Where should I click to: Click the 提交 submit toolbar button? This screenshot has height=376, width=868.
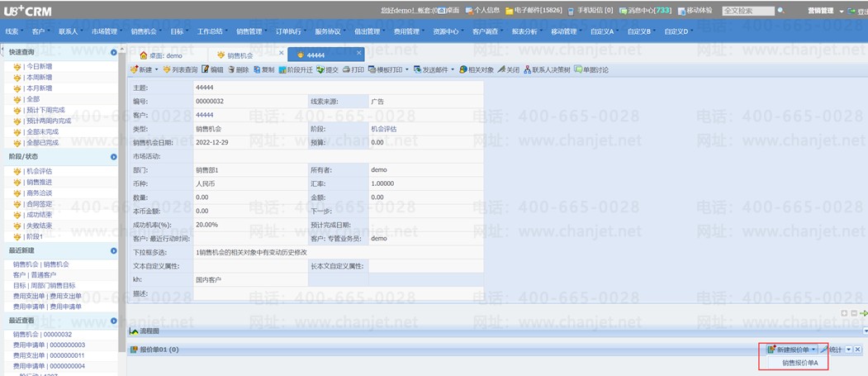(x=328, y=69)
